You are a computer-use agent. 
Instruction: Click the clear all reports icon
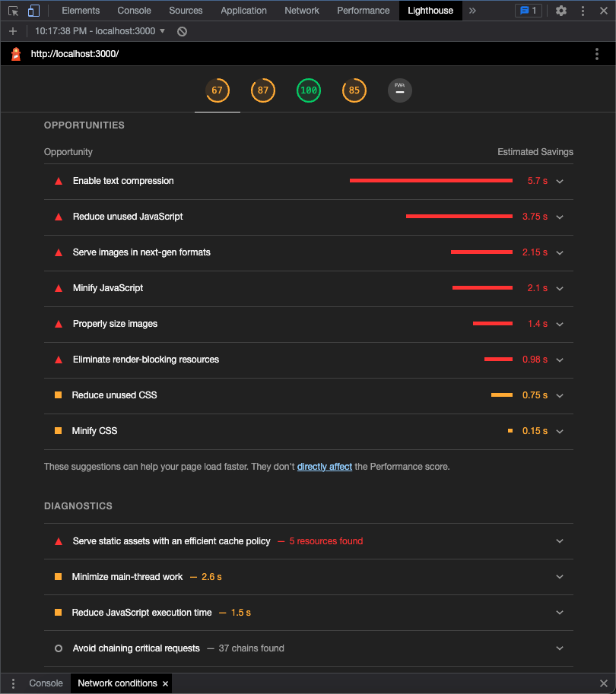click(182, 31)
